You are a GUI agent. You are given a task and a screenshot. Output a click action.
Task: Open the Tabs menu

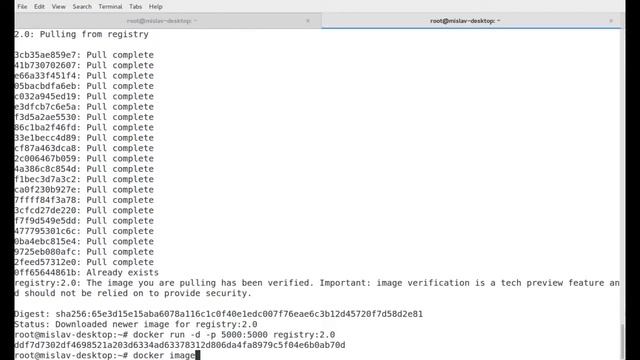click(136, 7)
